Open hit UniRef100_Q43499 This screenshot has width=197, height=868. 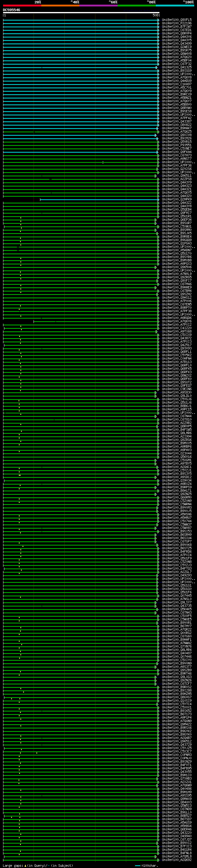tap(177, 43)
